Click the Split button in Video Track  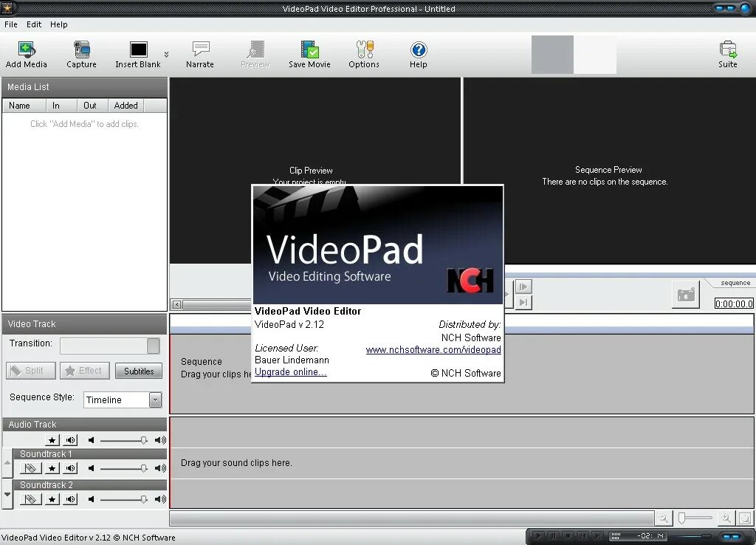(31, 371)
